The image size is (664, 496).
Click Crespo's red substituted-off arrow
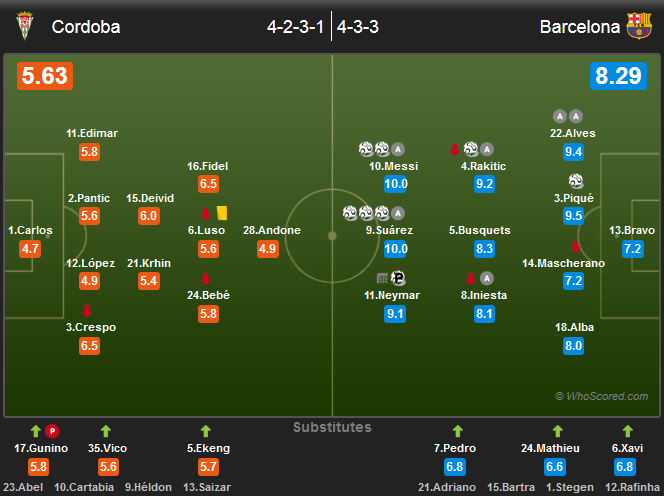click(x=87, y=310)
